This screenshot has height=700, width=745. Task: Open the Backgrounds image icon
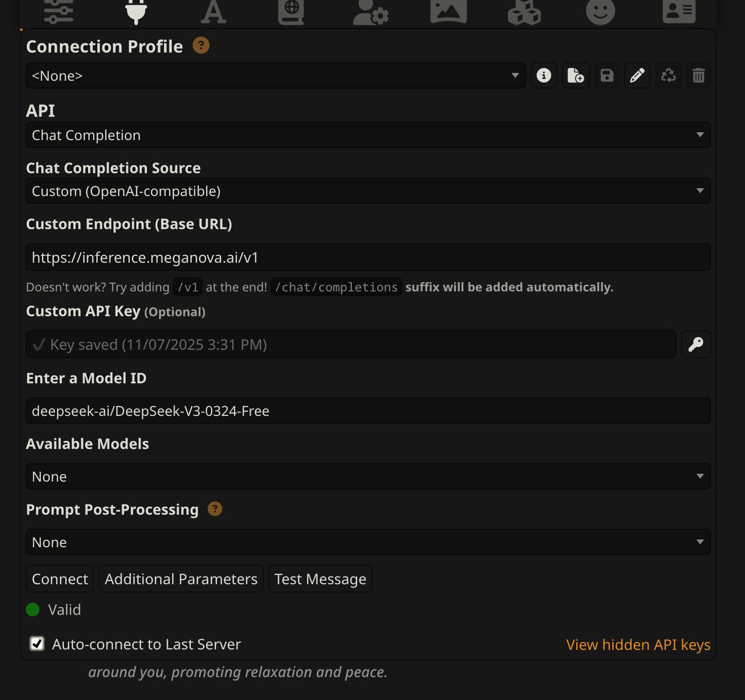click(x=448, y=12)
